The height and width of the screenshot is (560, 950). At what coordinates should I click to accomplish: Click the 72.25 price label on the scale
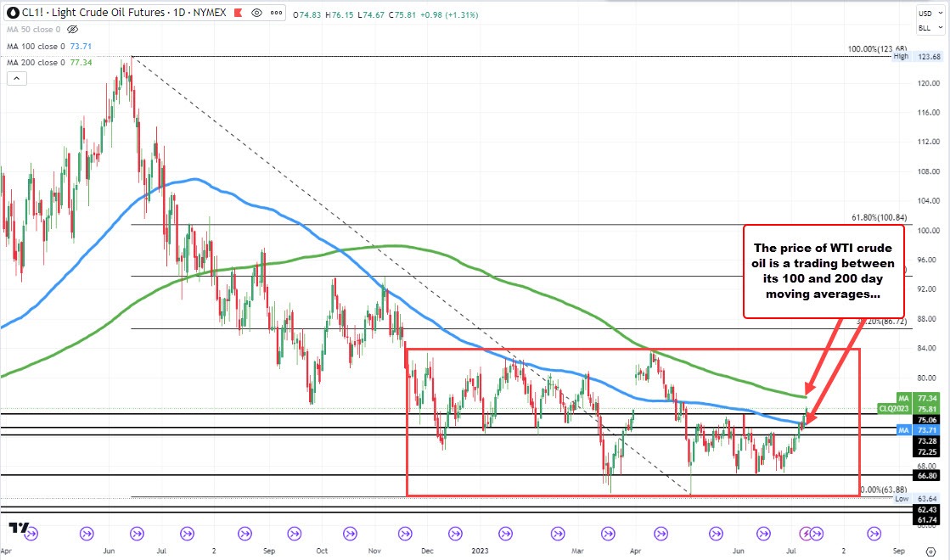[927, 452]
